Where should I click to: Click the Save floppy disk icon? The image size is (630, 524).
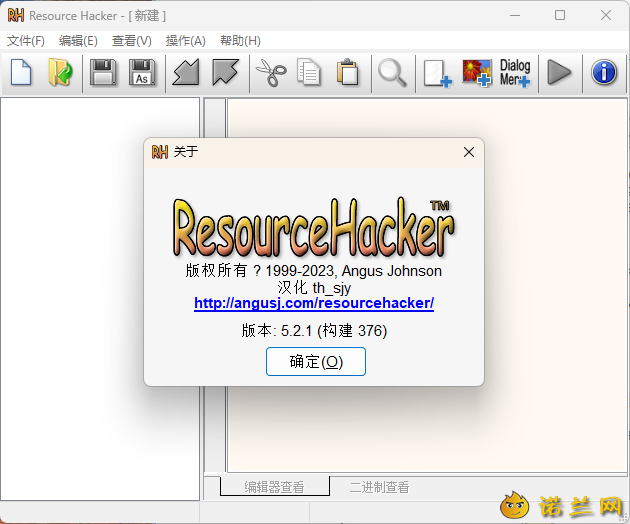[x=103, y=73]
